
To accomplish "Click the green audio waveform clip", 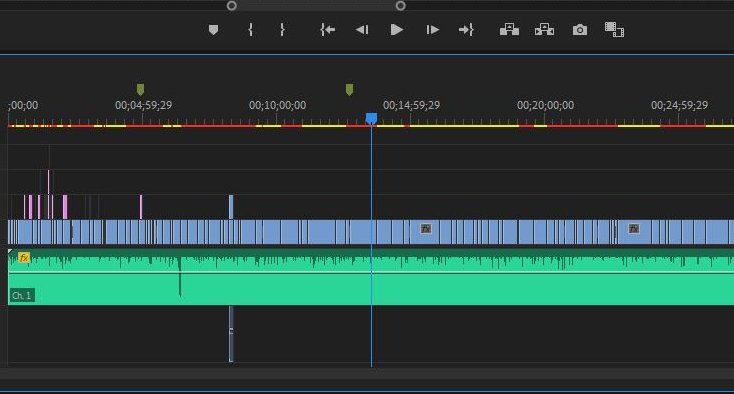I will point(371,277).
